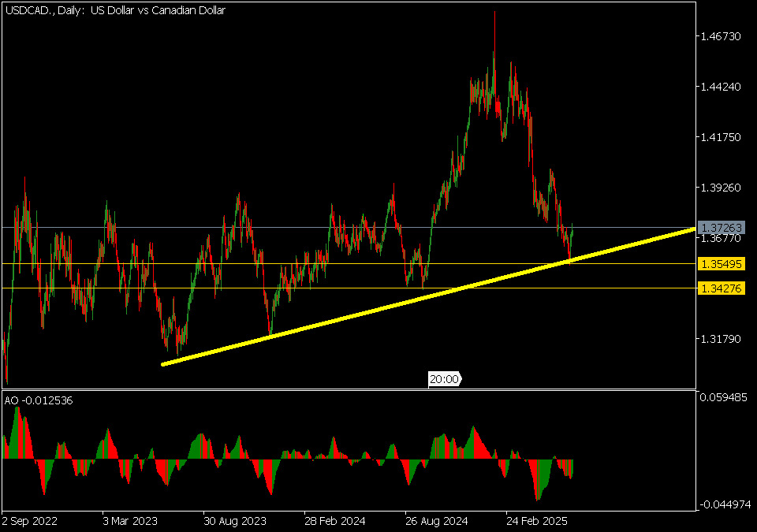The width and height of the screenshot is (757, 532).
Task: Click the AO -0.012536 indicator label
Action: (39, 400)
